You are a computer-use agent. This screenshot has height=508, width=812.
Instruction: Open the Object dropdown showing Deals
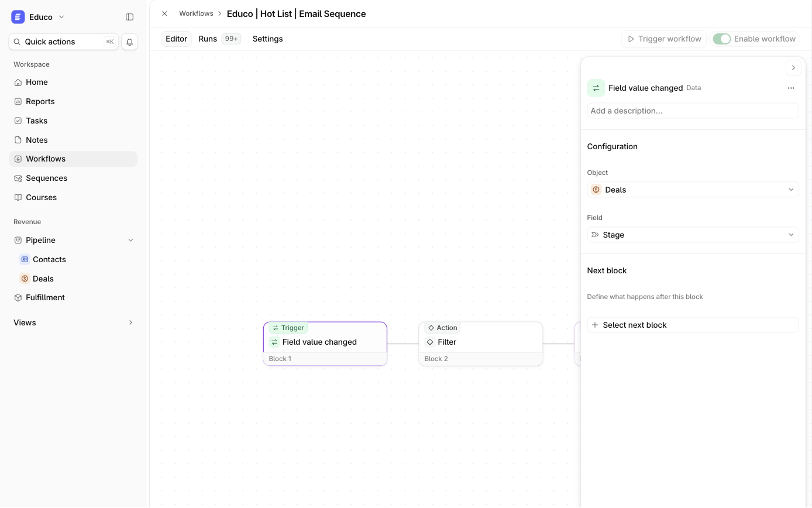click(693, 190)
